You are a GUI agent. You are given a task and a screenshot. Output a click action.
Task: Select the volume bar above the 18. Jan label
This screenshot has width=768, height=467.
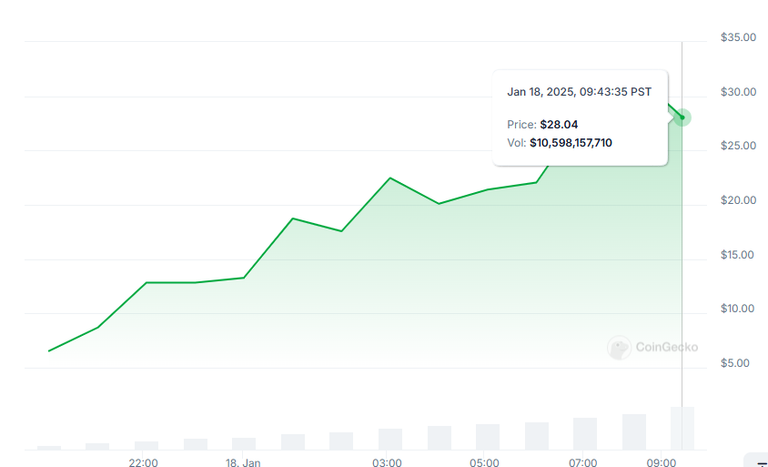pos(244,443)
